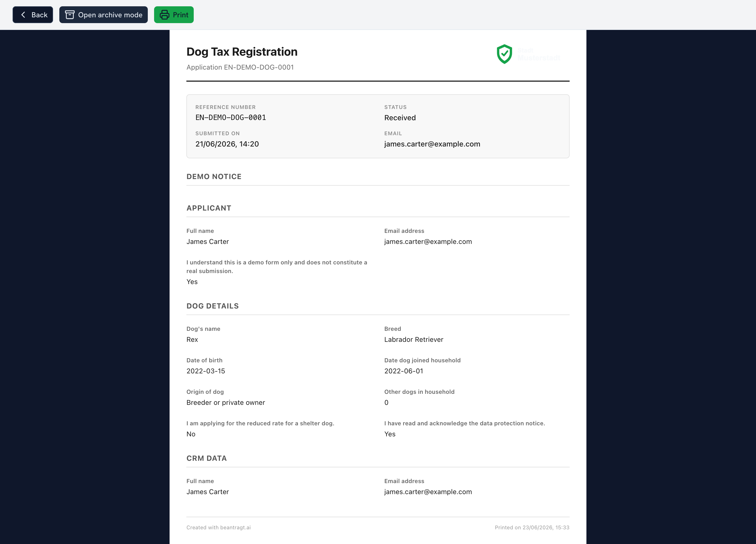Select James Carter under CRM Data
This screenshot has width=756, height=544.
[x=208, y=492]
